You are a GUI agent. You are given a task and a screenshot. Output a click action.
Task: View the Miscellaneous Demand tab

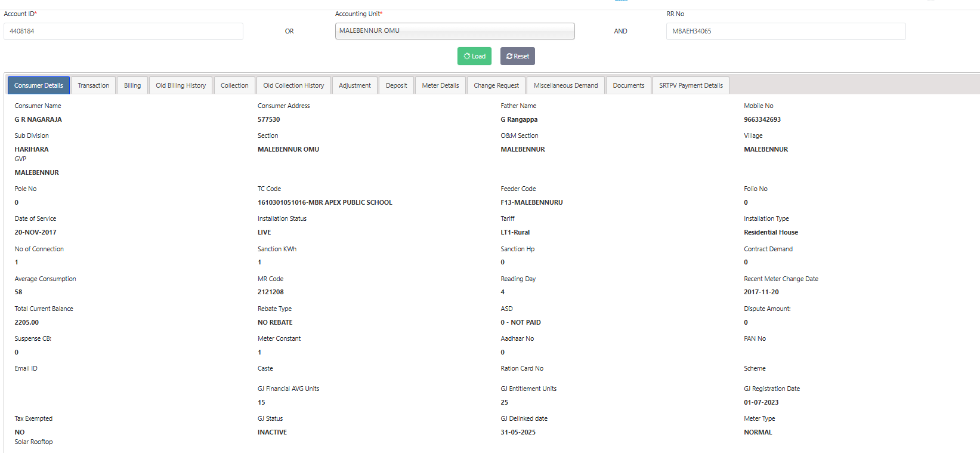pos(565,85)
